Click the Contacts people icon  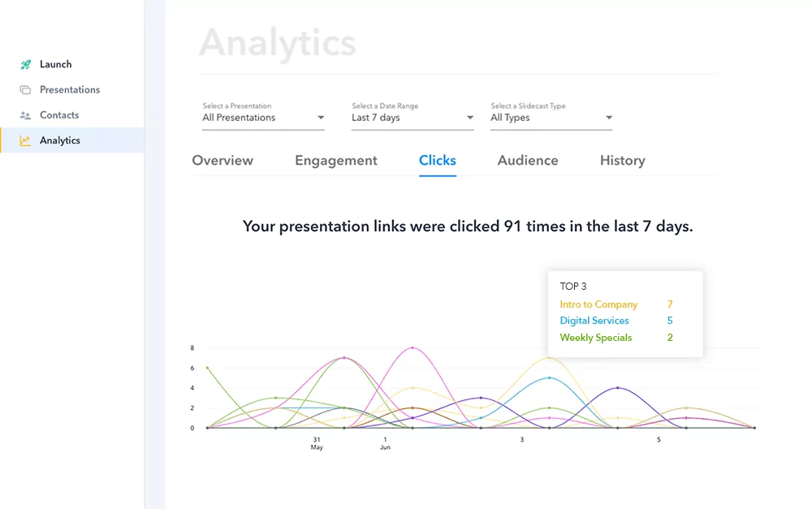point(25,115)
